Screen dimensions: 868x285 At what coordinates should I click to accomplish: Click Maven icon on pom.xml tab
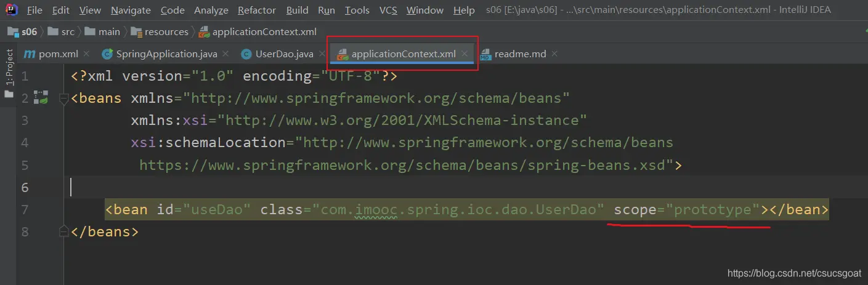(30, 54)
